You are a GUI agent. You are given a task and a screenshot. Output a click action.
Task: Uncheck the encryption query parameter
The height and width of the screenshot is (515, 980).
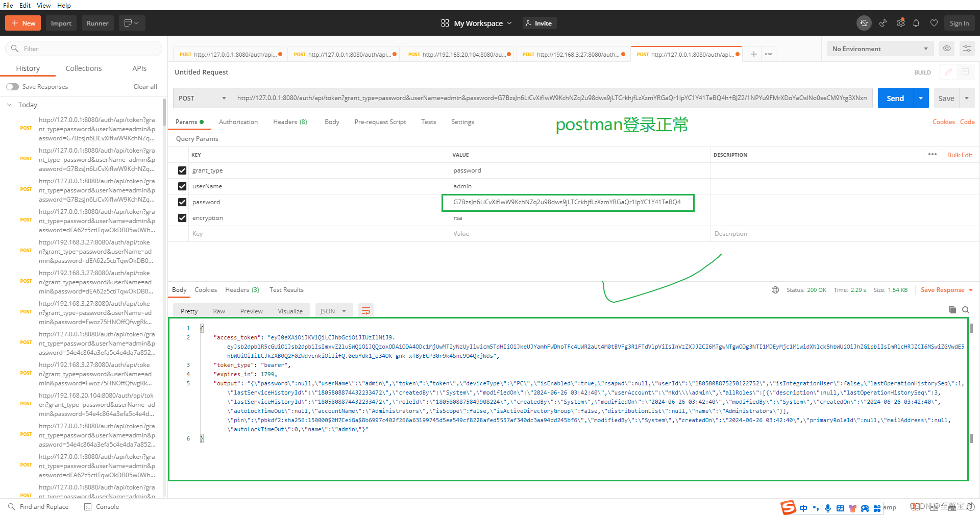pos(182,218)
